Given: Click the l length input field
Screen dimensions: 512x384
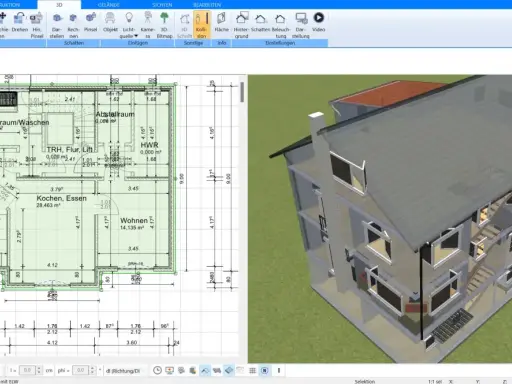Looking at the screenshot, I should (x=27, y=370).
